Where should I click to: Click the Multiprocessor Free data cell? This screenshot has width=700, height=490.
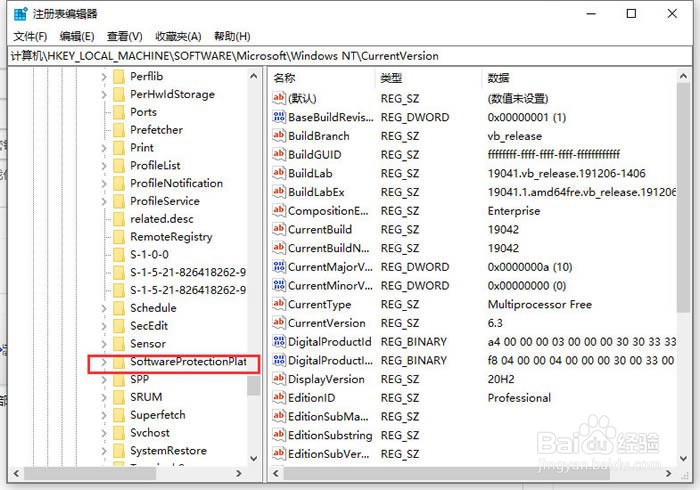[x=540, y=304]
